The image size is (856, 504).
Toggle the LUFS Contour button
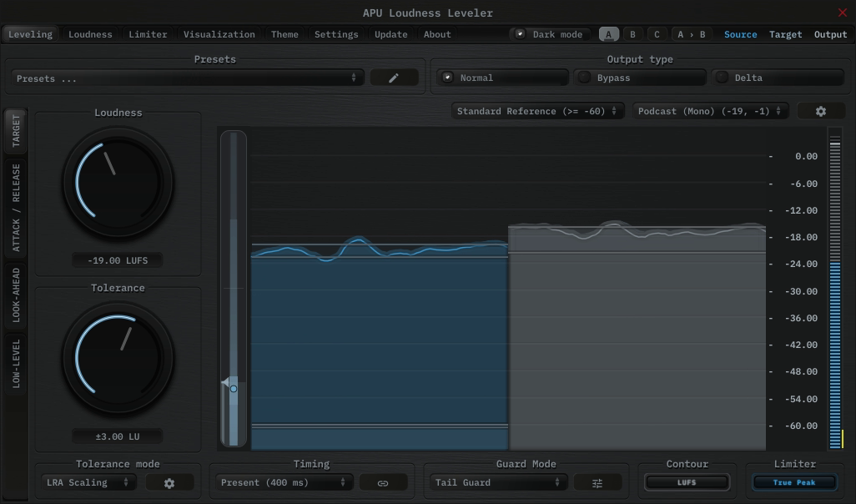(687, 481)
